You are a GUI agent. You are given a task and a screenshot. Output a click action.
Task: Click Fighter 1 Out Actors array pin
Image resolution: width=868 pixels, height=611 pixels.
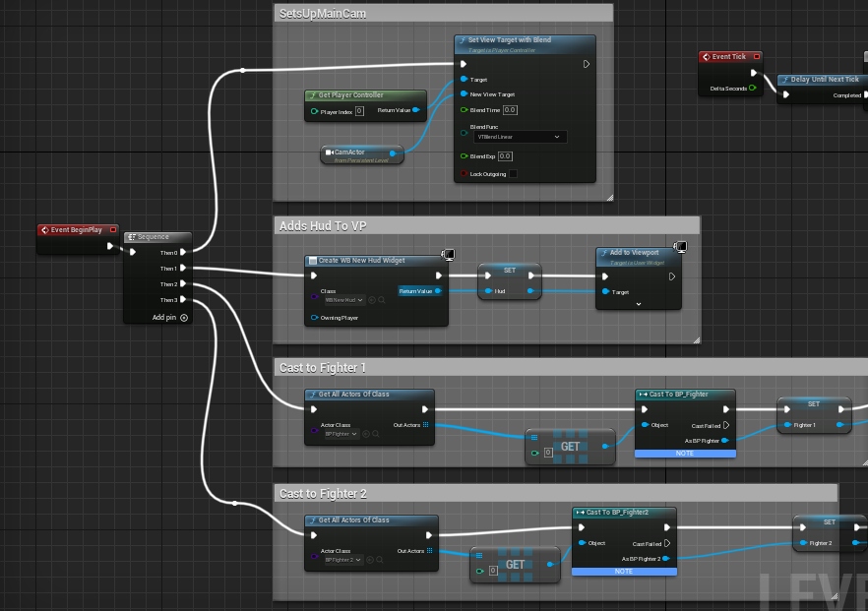click(x=426, y=425)
